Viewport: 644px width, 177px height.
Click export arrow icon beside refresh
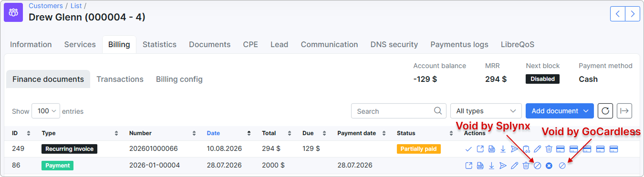click(x=624, y=111)
